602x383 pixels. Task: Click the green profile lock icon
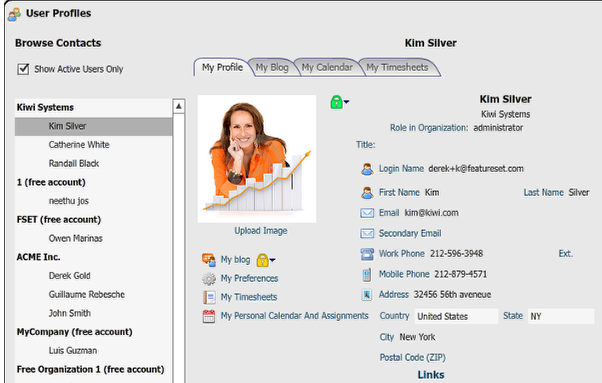[336, 102]
